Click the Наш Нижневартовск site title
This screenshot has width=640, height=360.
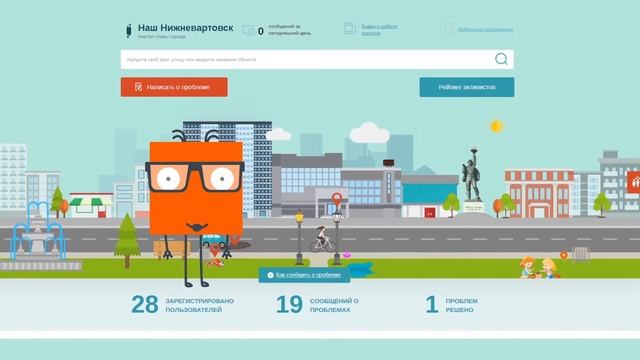pos(185,28)
